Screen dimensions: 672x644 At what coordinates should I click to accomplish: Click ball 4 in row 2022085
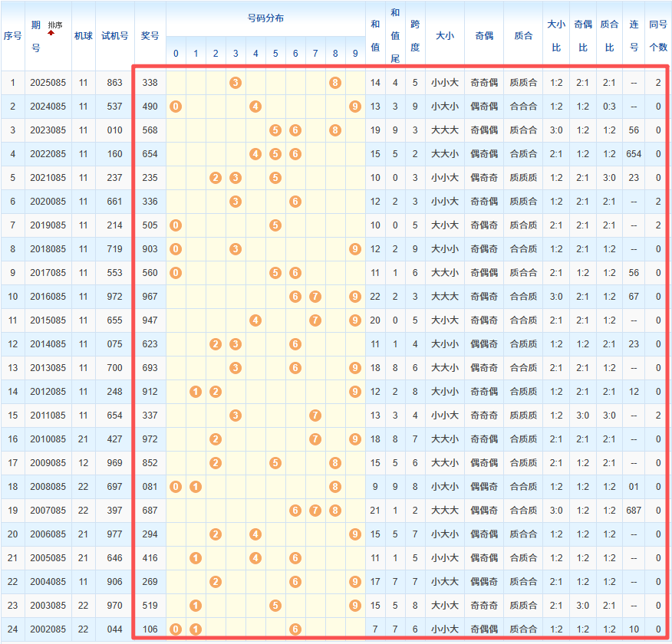[255, 153]
